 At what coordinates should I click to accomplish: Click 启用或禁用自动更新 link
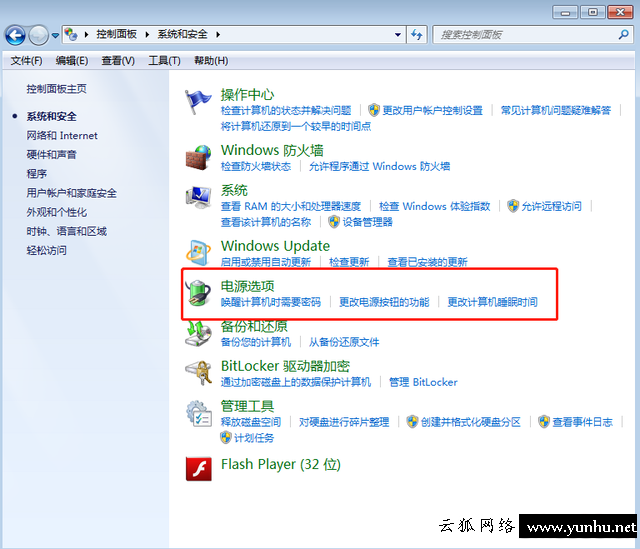[266, 262]
